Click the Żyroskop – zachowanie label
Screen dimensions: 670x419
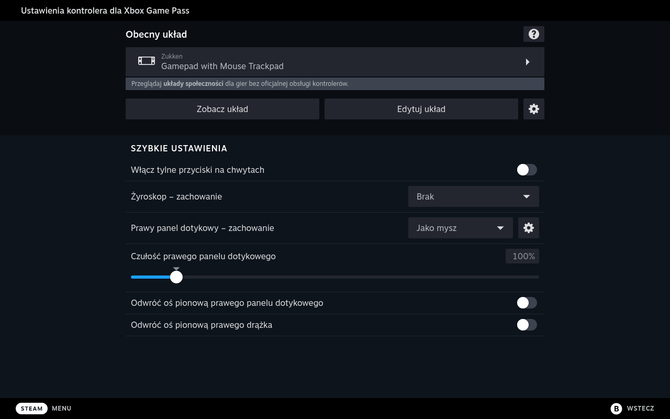coord(176,196)
